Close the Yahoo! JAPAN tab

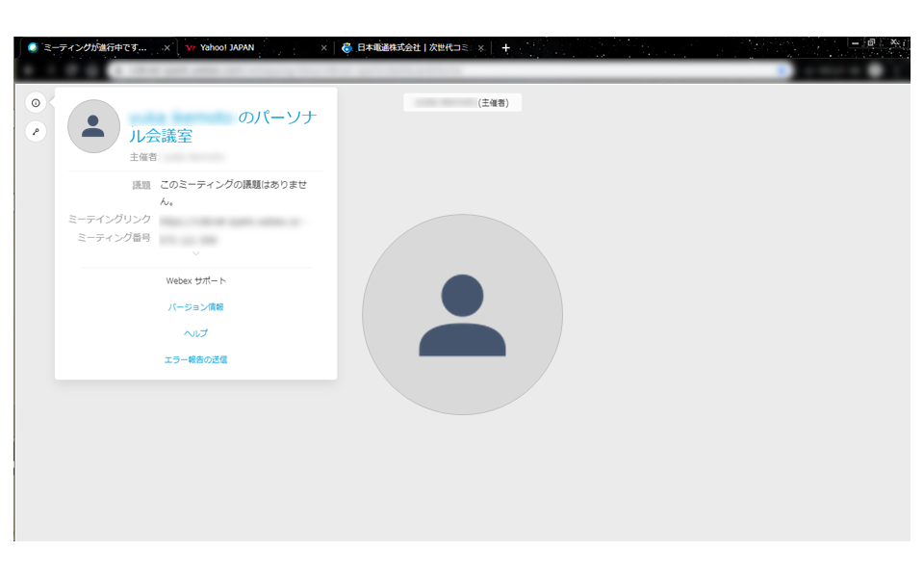(x=323, y=48)
